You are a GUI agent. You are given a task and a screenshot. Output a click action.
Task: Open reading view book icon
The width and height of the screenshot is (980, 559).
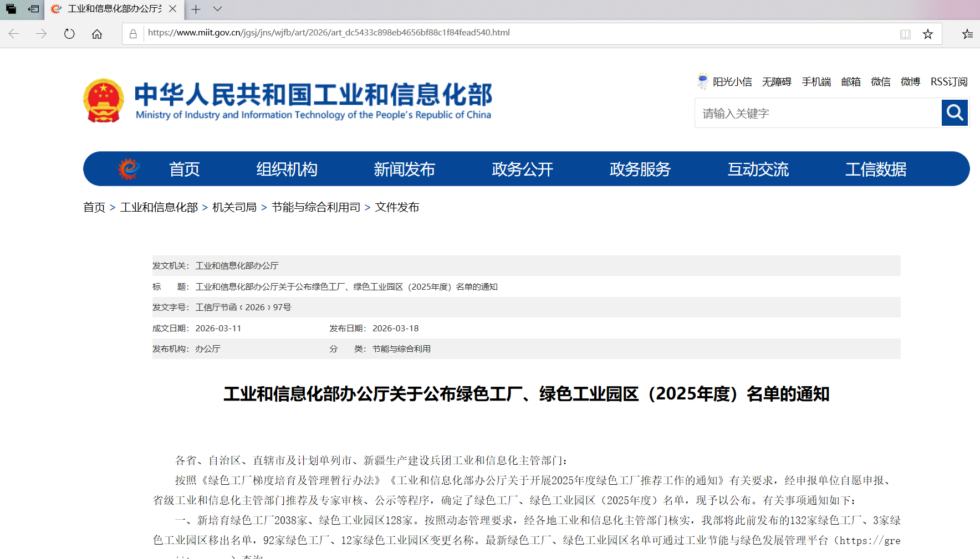point(905,34)
